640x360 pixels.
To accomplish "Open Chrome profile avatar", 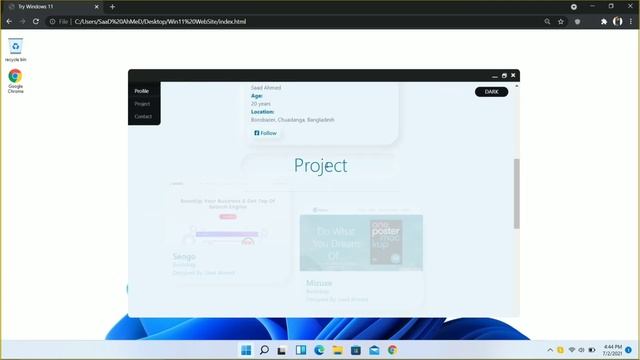I will click(618, 21).
